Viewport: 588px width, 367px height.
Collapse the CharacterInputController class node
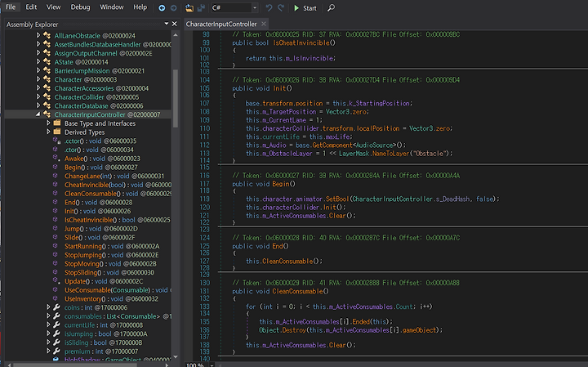point(38,114)
